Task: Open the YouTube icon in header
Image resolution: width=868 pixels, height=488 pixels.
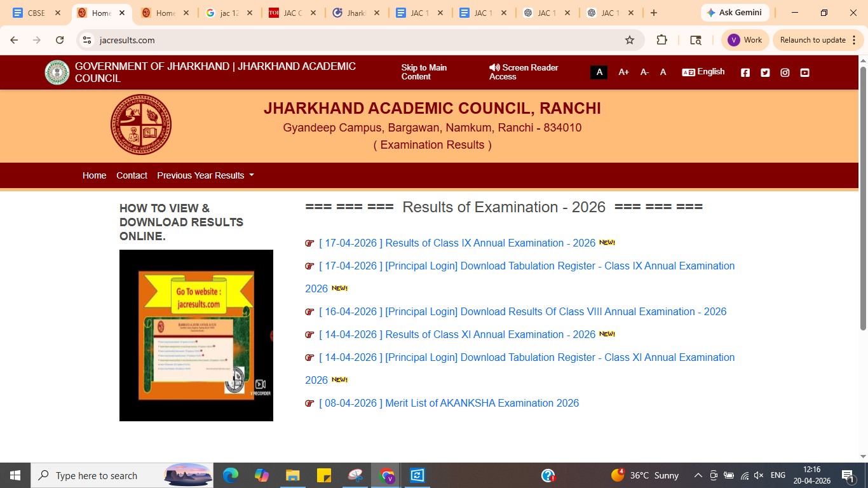Action: click(x=804, y=72)
